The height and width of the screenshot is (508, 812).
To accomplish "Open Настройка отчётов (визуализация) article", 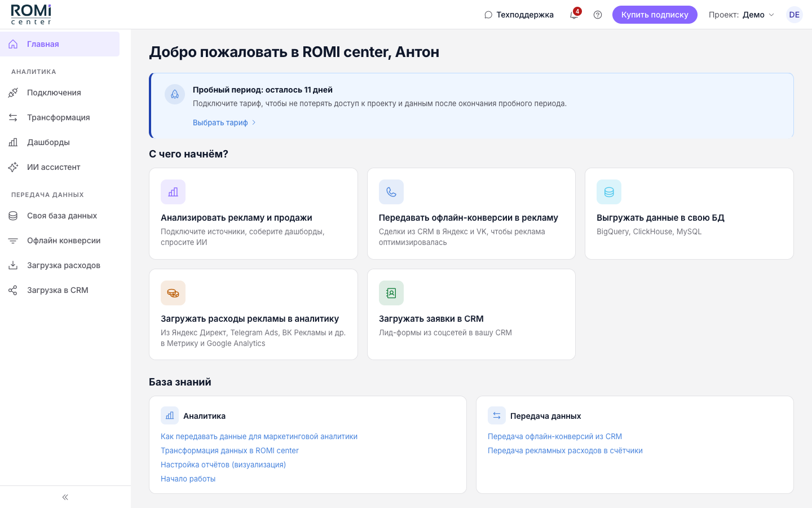I will (223, 465).
